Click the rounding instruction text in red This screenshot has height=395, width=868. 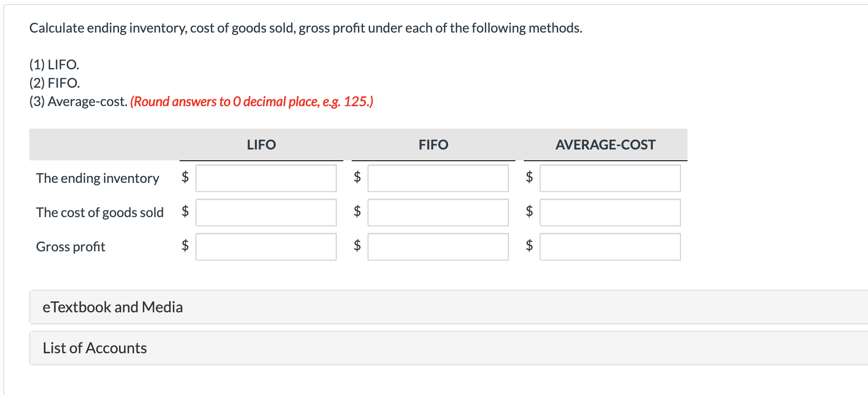251,101
